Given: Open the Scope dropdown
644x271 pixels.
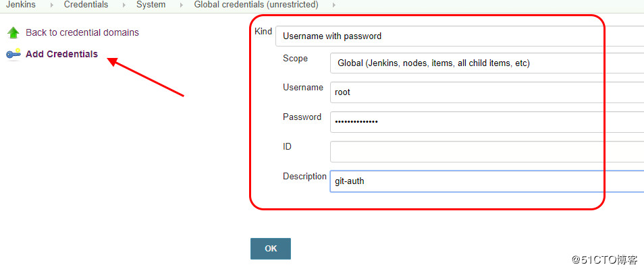Looking at the screenshot, I should 486,63.
